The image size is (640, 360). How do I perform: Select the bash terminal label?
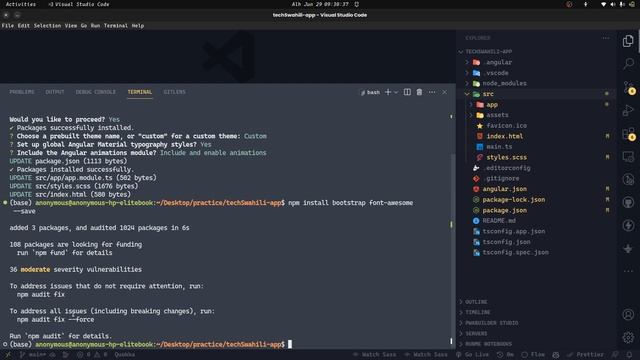pos(370,92)
